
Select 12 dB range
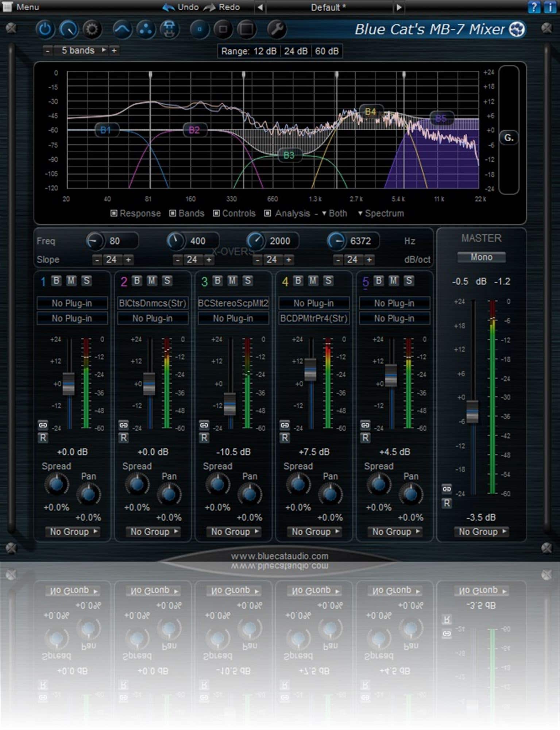[265, 51]
